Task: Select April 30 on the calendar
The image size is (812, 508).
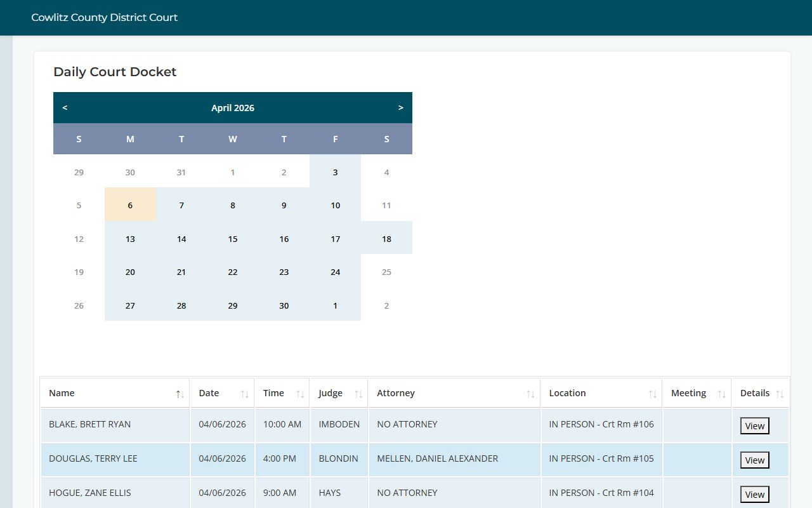Action: 284,305
